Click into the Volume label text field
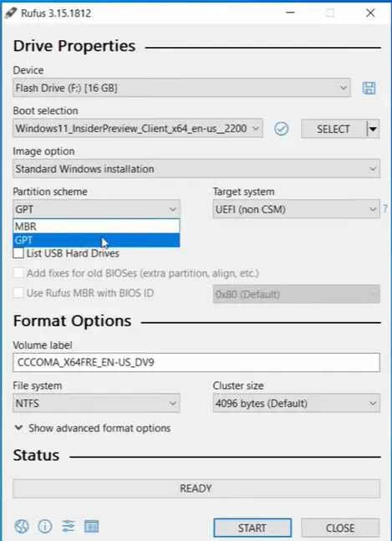This screenshot has width=392, height=541. tap(196, 362)
